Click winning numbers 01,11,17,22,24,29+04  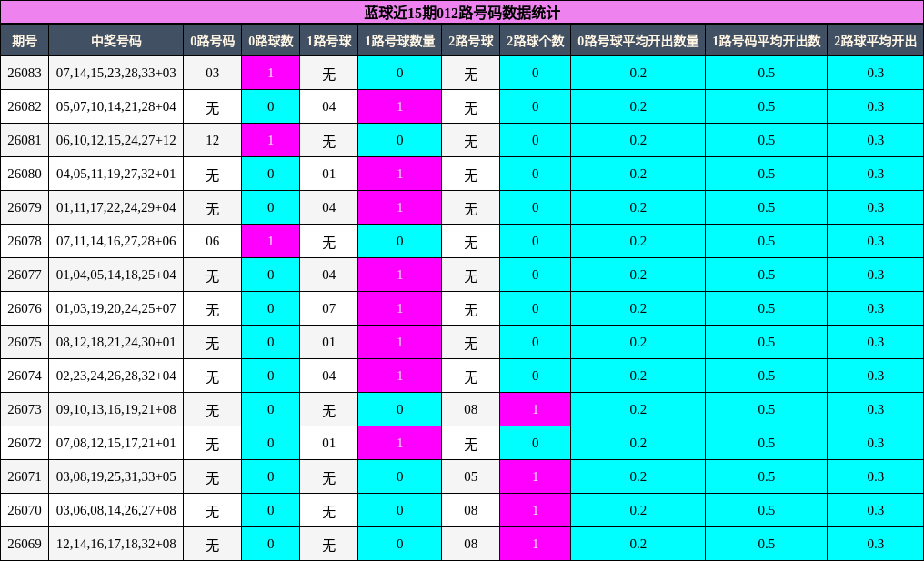click(x=116, y=207)
